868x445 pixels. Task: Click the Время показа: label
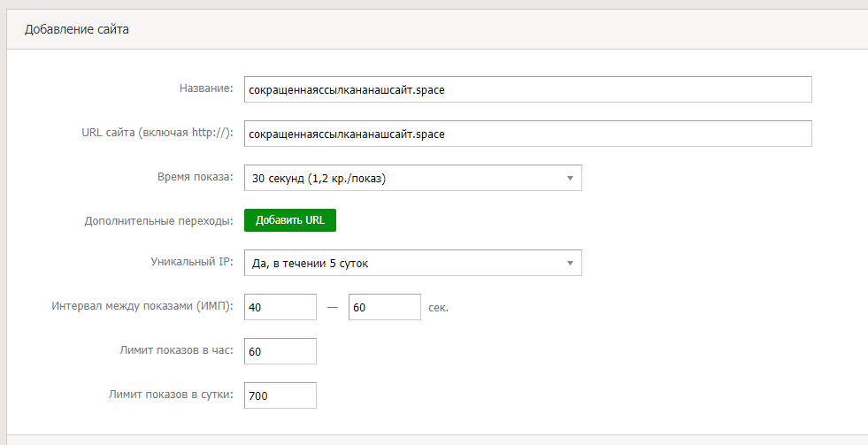coord(194,176)
